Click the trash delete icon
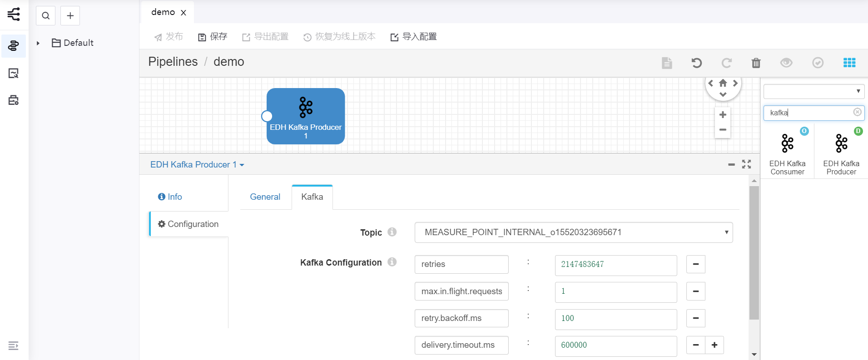The height and width of the screenshot is (360, 868). pos(756,63)
